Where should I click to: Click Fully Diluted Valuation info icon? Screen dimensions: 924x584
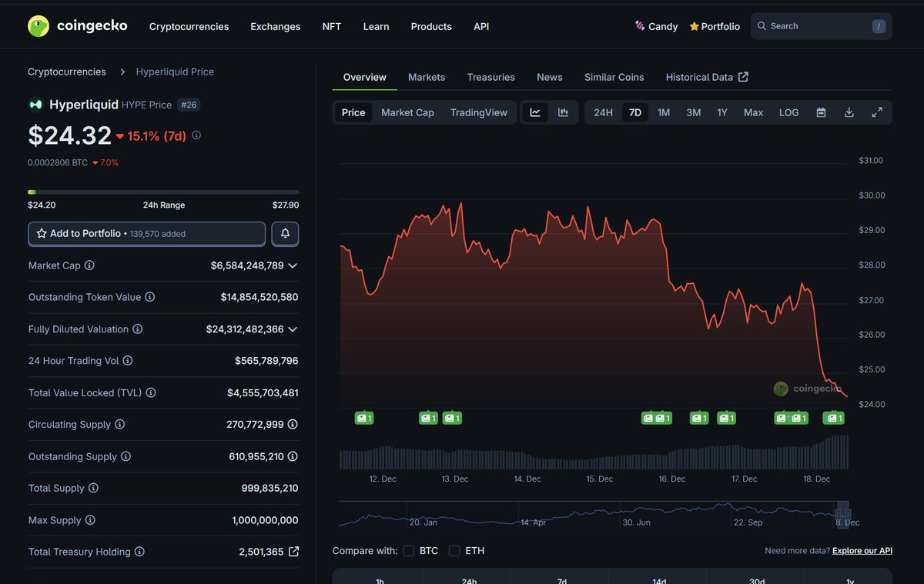[137, 329]
